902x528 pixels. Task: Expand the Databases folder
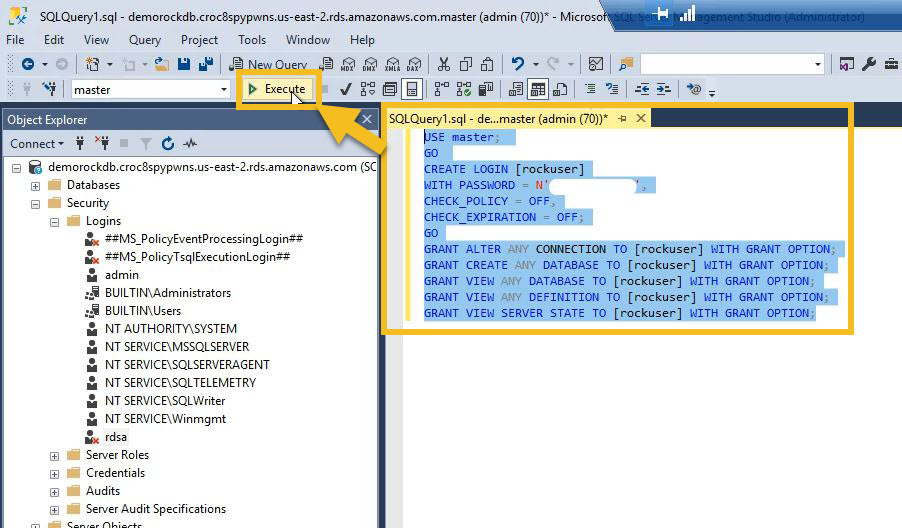(x=36, y=186)
